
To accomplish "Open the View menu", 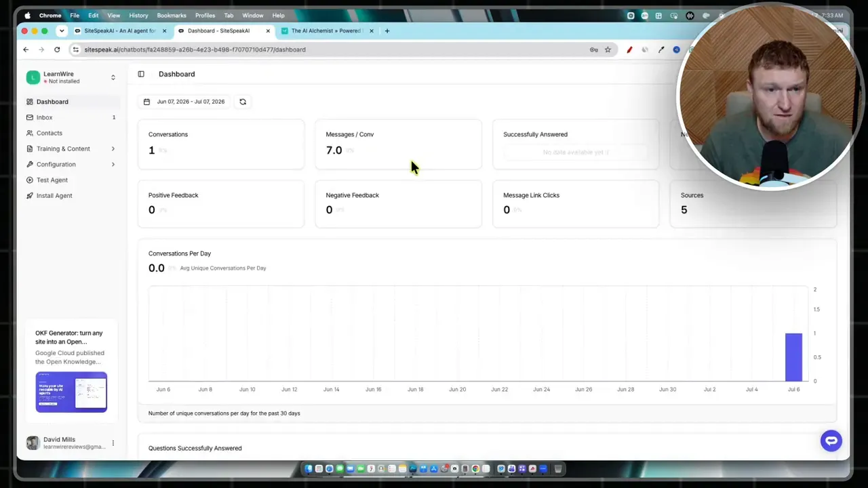I will [114, 15].
